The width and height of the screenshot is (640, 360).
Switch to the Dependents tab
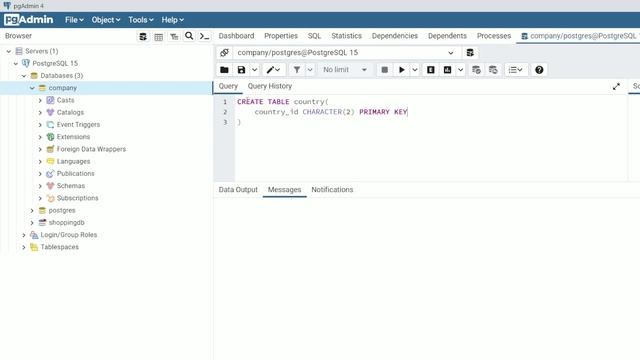pos(447,36)
